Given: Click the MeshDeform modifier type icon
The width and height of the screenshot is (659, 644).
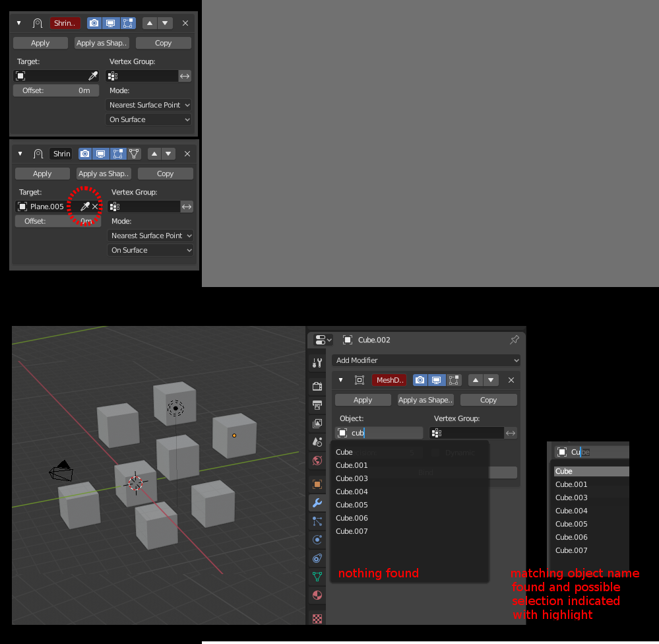Looking at the screenshot, I should (x=360, y=380).
